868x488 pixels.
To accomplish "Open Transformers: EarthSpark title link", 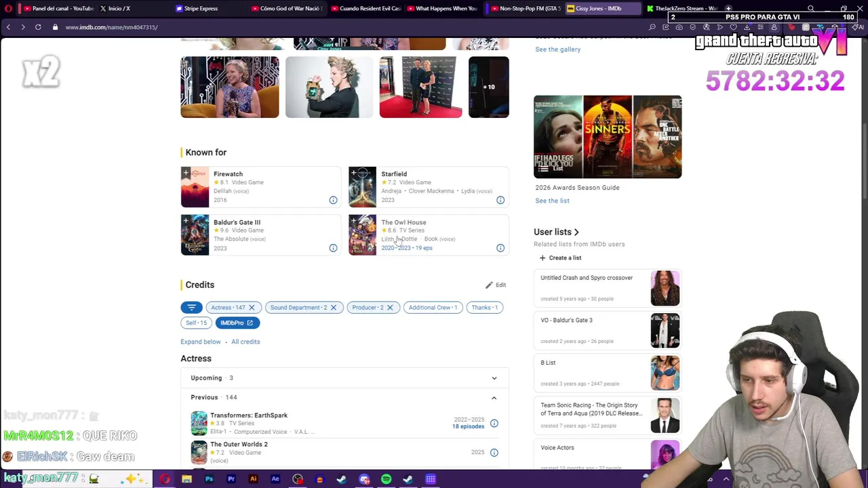I will [x=249, y=415].
